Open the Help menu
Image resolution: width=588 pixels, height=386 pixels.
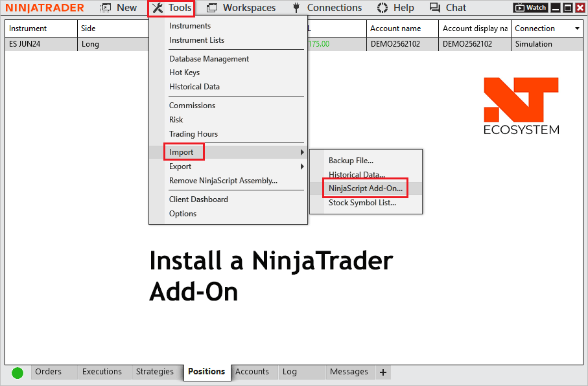tap(403, 8)
